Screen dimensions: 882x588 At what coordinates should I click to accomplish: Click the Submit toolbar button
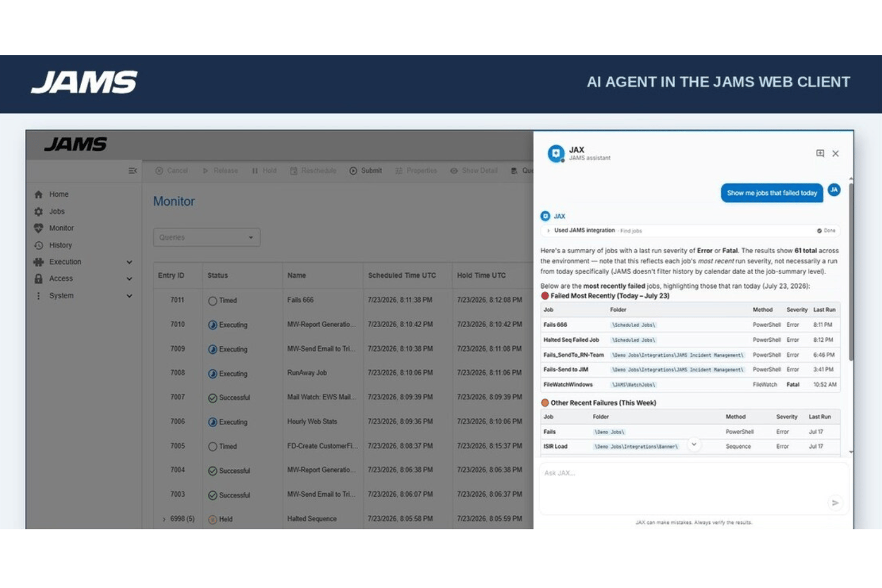365,171
